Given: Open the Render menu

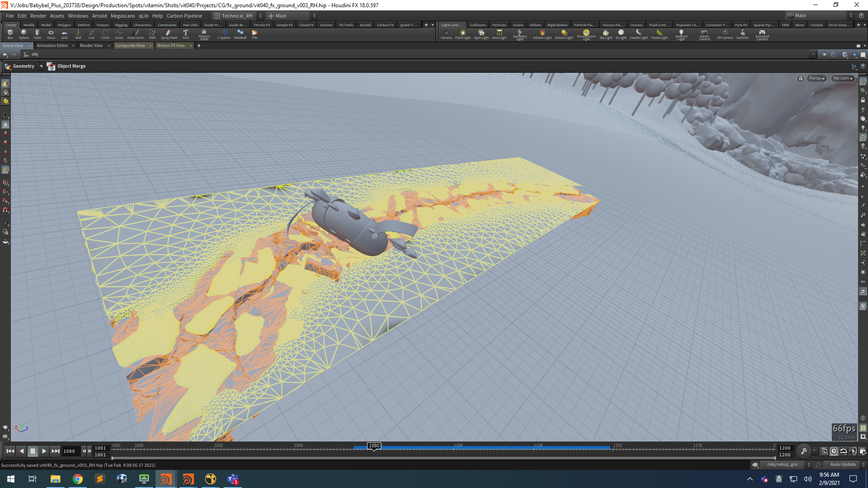Looking at the screenshot, I should pyautogui.click(x=38, y=16).
